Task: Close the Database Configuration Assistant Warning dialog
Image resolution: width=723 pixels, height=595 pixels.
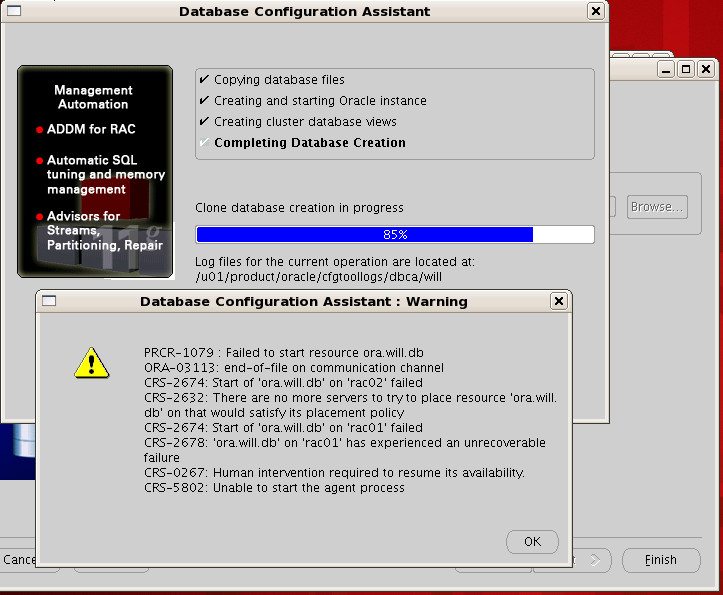Action: tap(558, 301)
